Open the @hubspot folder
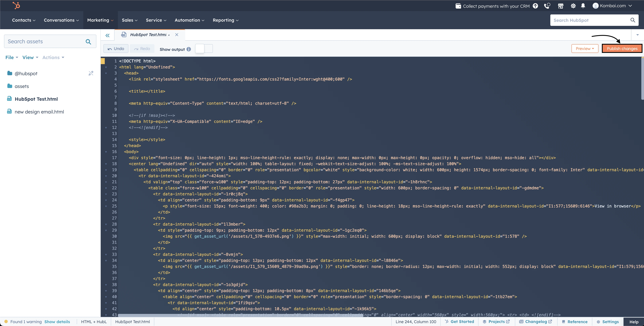The width and height of the screenshot is (644, 326). (26, 73)
